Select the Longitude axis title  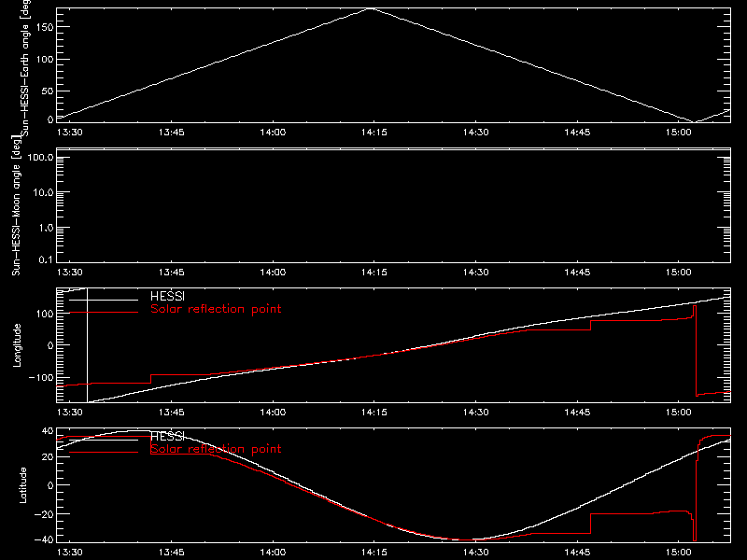17,345
